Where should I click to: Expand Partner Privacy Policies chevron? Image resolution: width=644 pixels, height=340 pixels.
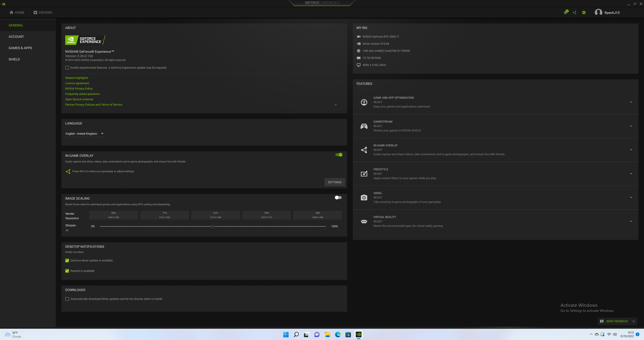click(x=336, y=105)
